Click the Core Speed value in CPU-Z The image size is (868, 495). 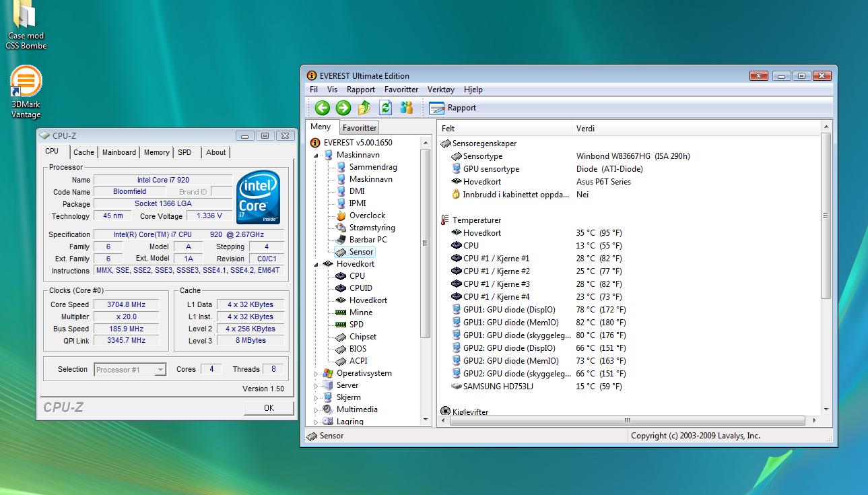pyautogui.click(x=126, y=304)
